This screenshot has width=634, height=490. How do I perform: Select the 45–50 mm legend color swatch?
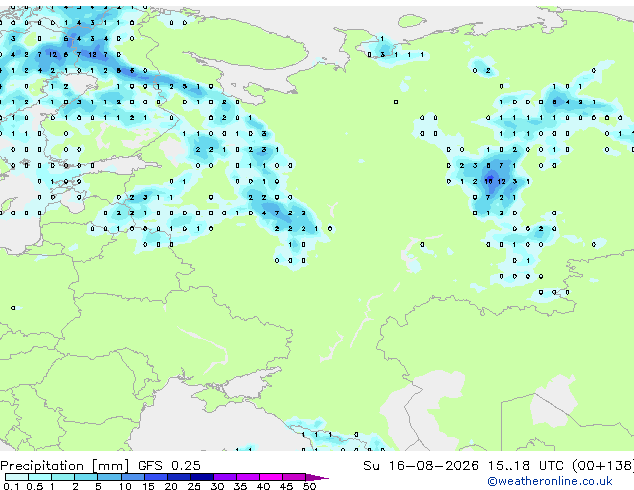[x=294, y=477]
